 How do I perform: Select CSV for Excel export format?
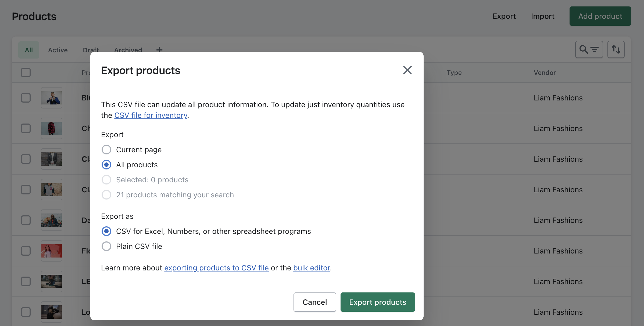[x=106, y=231]
